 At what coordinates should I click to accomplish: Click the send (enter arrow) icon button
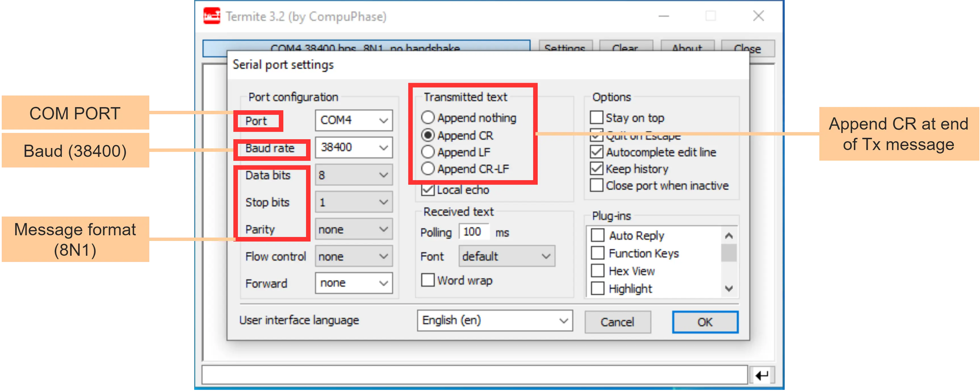pos(762,375)
